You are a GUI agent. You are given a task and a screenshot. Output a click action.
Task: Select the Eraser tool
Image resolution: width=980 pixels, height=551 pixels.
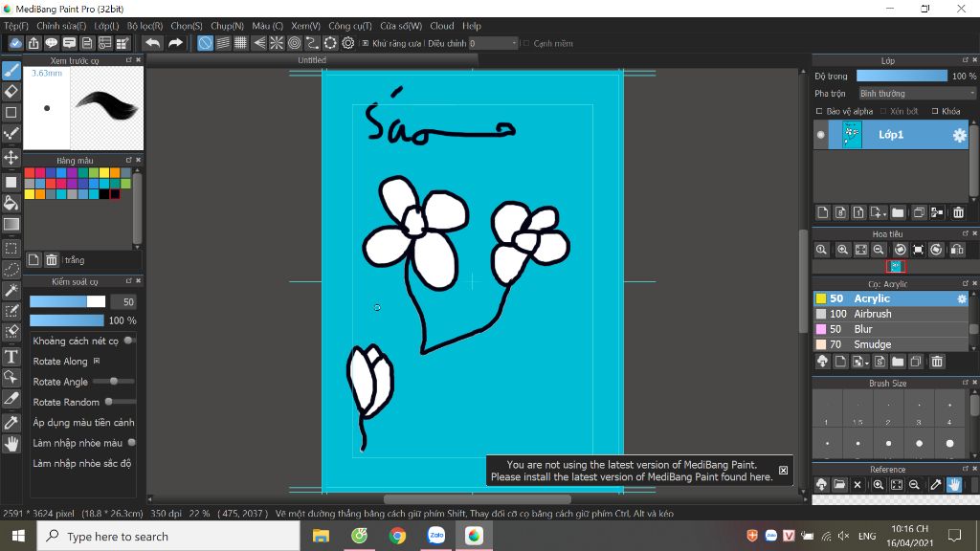click(x=11, y=91)
